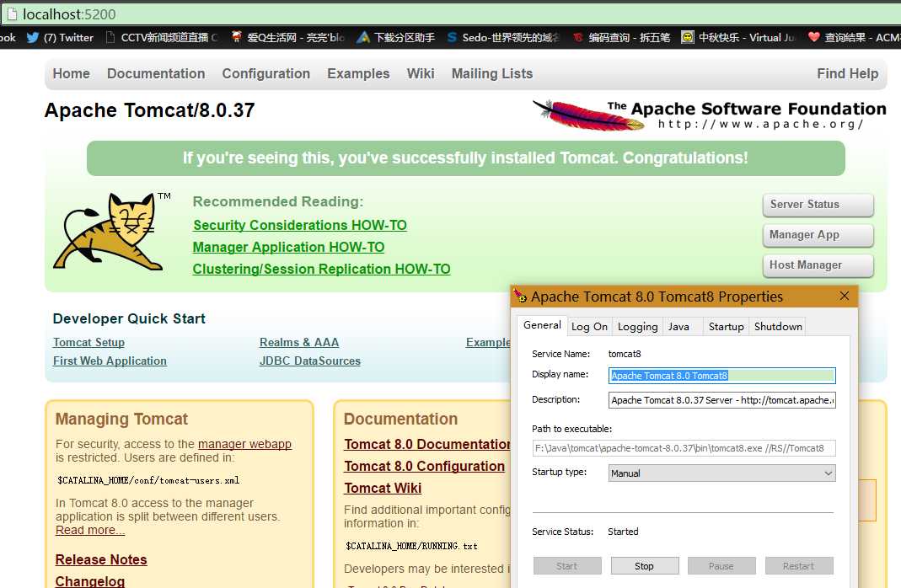901x588 pixels.
Task: Open the Startup type dropdown
Action: [x=721, y=473]
